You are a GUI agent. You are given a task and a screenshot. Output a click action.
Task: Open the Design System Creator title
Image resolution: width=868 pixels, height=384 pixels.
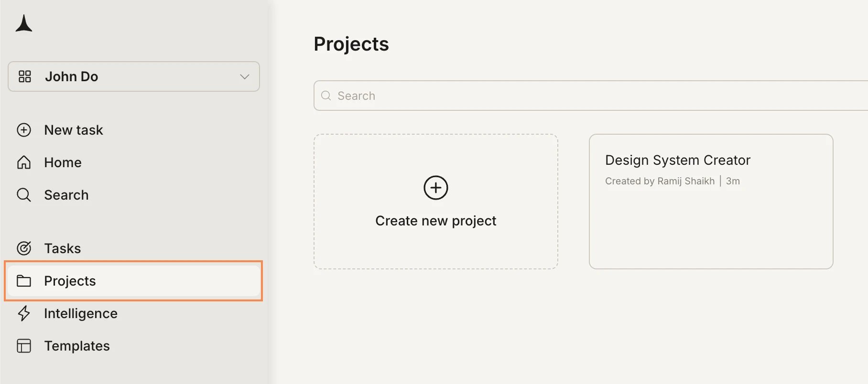click(x=678, y=160)
